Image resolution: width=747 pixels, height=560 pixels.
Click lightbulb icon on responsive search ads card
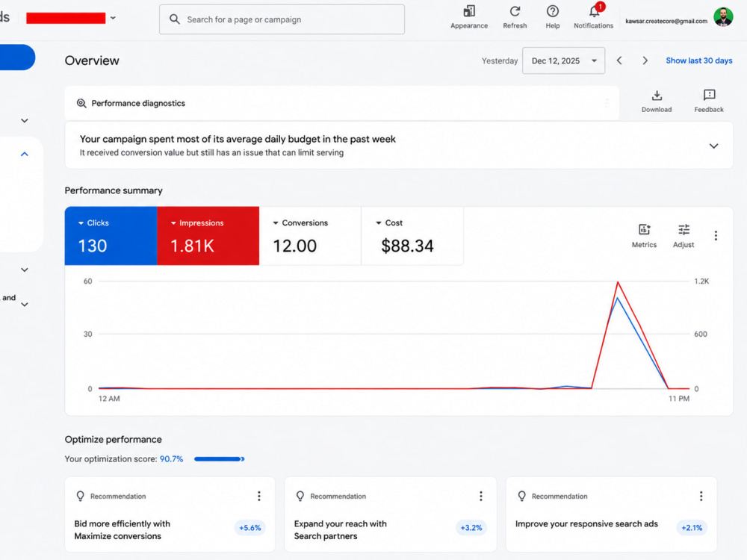tap(521, 497)
